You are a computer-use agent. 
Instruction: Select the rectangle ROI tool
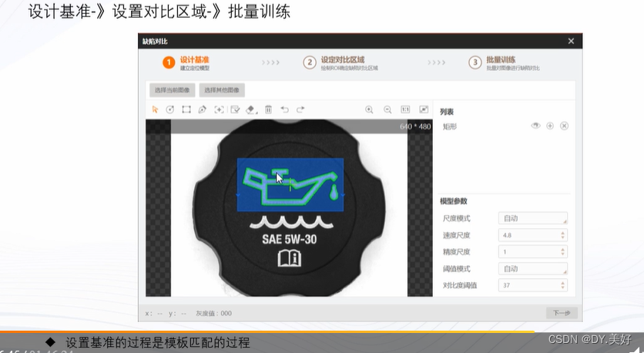[186, 109]
